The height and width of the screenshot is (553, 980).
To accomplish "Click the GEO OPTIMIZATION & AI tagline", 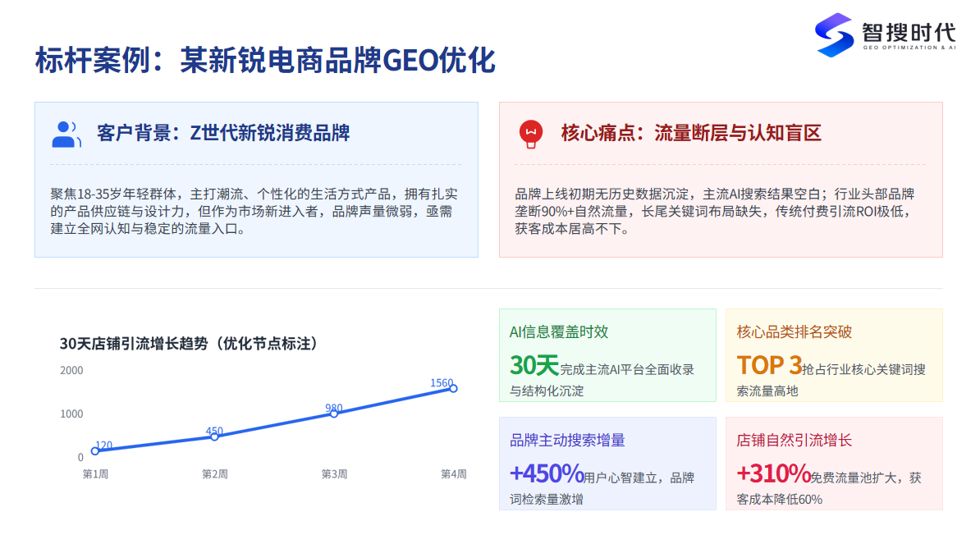I will pyautogui.click(x=909, y=48).
